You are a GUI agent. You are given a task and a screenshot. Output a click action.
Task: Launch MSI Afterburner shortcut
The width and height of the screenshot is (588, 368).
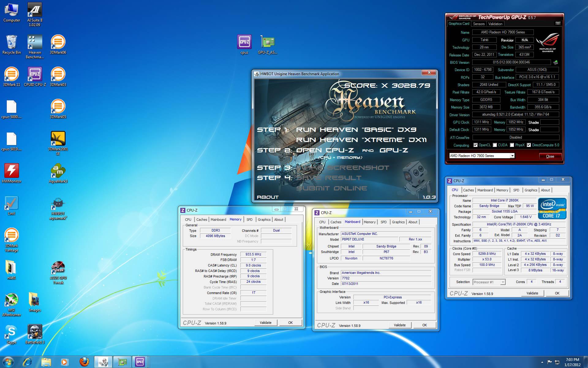pyautogui.click(x=12, y=305)
